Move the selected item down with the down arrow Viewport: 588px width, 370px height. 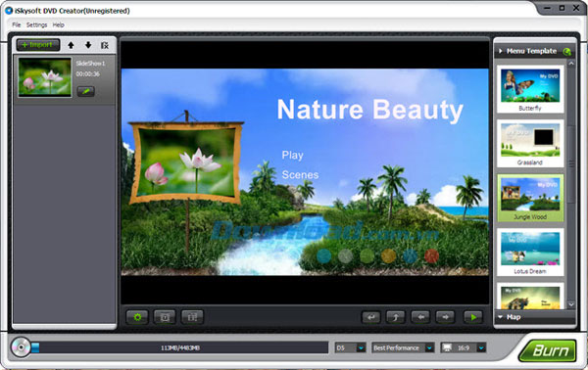tap(88, 45)
